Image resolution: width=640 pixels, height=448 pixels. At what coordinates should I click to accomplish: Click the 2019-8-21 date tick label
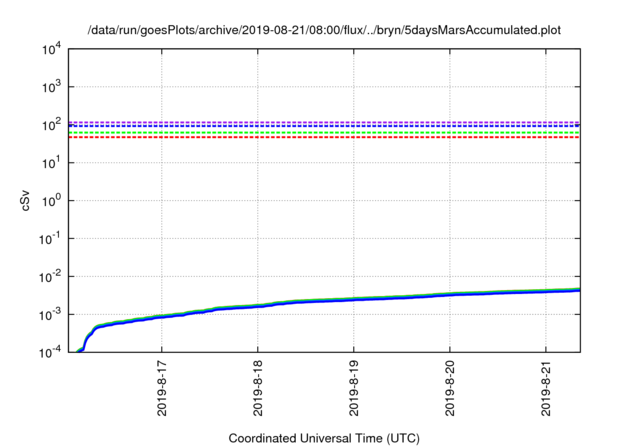tap(546, 388)
